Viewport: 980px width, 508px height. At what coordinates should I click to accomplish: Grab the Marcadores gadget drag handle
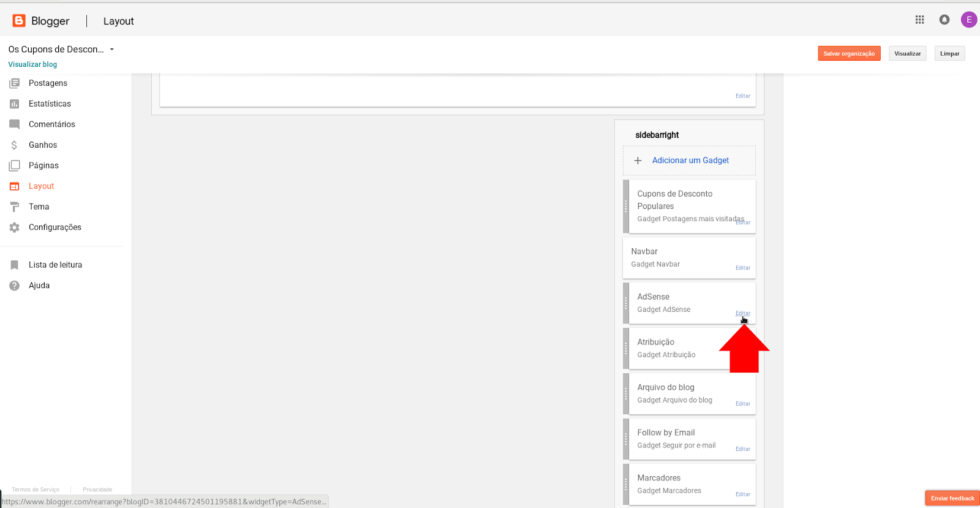point(626,484)
